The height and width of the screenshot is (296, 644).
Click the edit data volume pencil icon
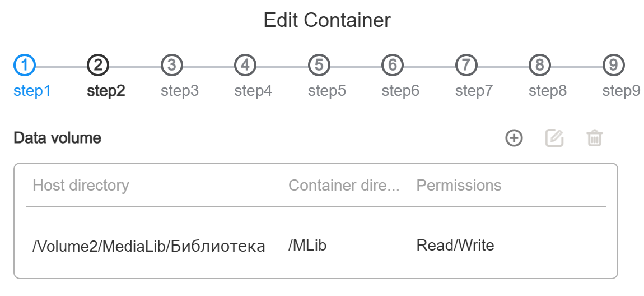tap(554, 138)
